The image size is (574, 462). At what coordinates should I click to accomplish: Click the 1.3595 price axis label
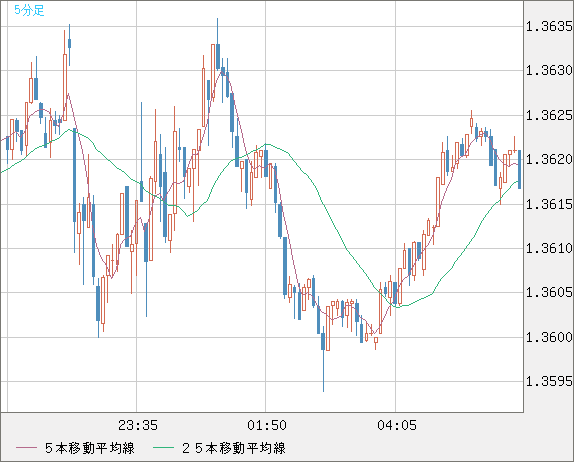[x=549, y=382]
